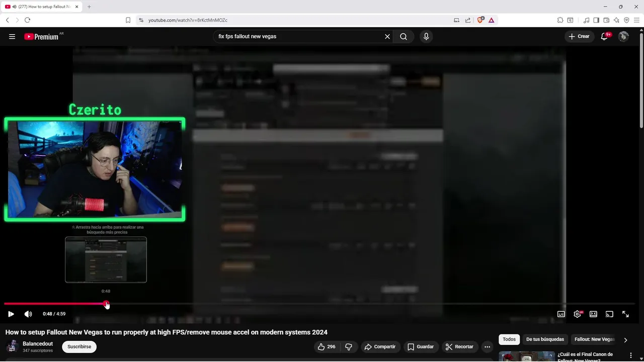Run search with the magnifier button
This screenshot has width=644, height=362.
[x=404, y=36]
